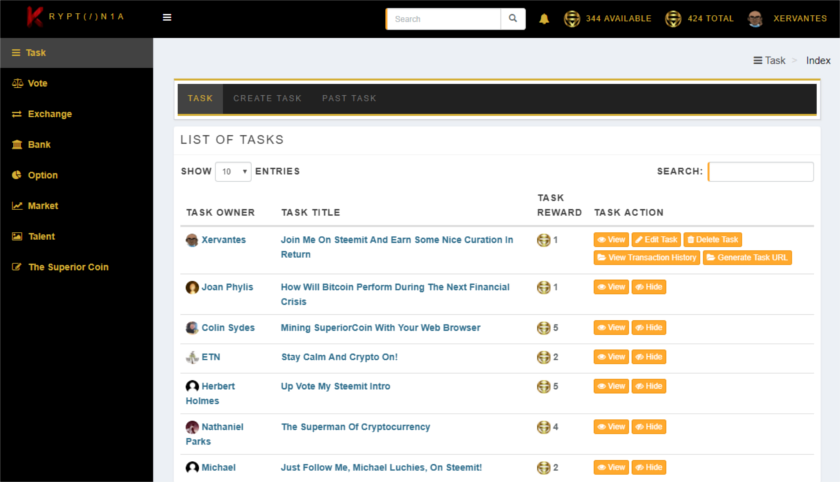
Task: Click Delete Task button
Action: (x=712, y=240)
